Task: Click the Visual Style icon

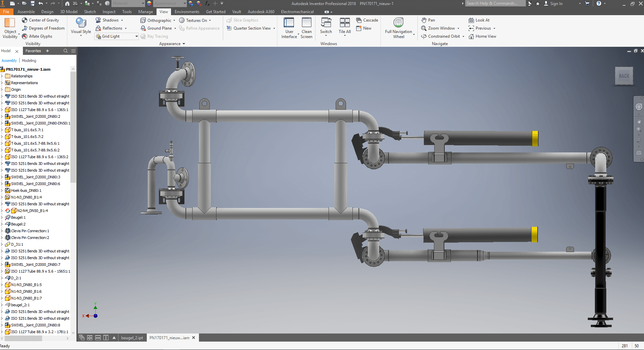Action: tap(81, 23)
